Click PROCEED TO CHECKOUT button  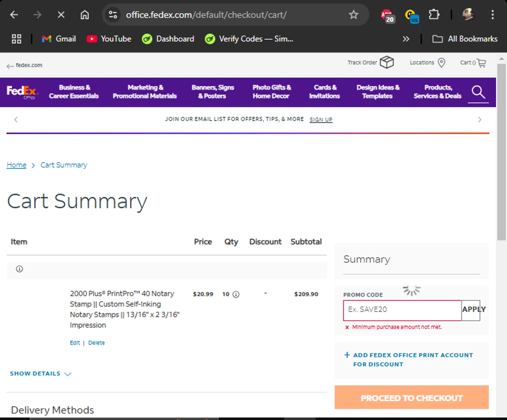[411, 398]
